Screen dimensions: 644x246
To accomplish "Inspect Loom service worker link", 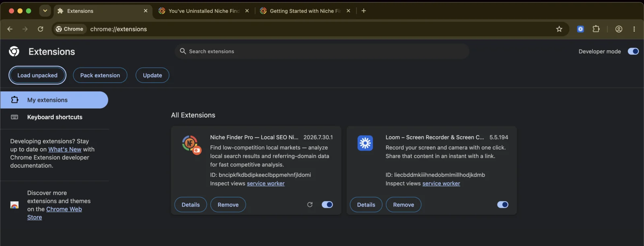I will (x=441, y=183).
